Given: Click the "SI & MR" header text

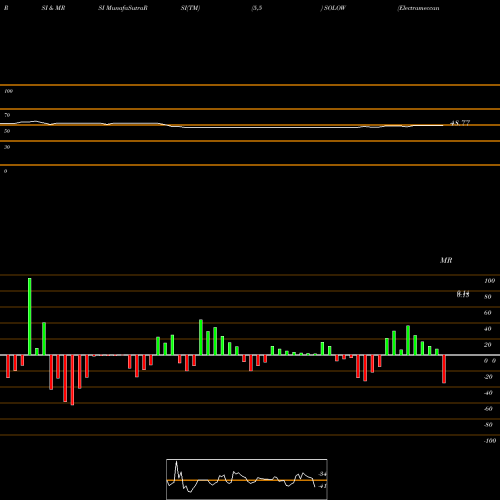Looking at the screenshot, I should click(53, 8).
